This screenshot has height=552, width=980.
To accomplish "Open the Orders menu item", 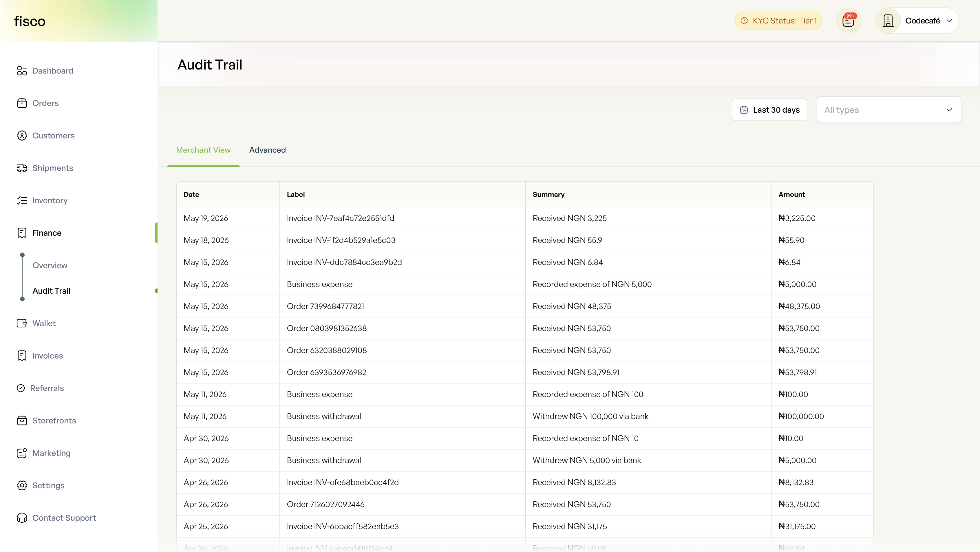I will [46, 103].
